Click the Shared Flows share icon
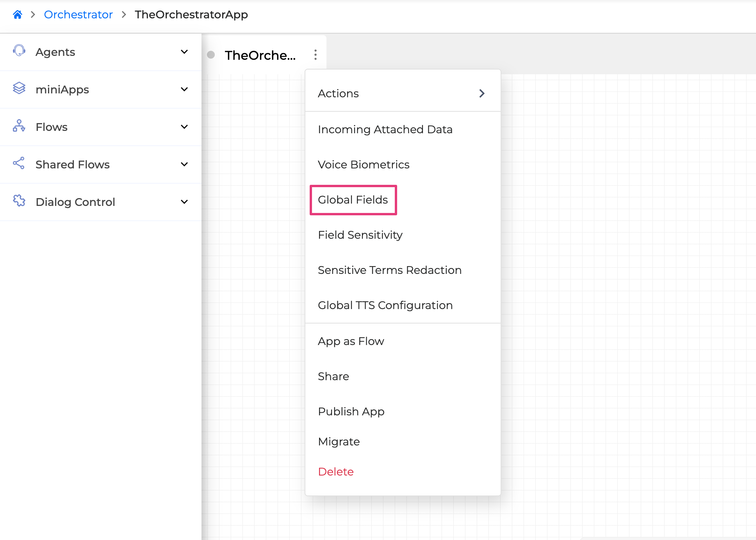The image size is (756, 540). click(19, 163)
